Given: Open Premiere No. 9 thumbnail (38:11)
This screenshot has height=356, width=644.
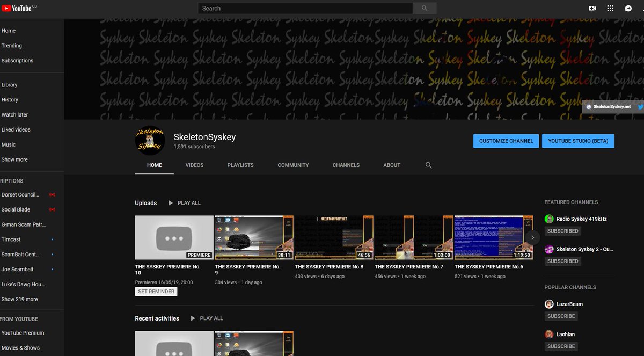Looking at the screenshot, I should click(x=254, y=238).
